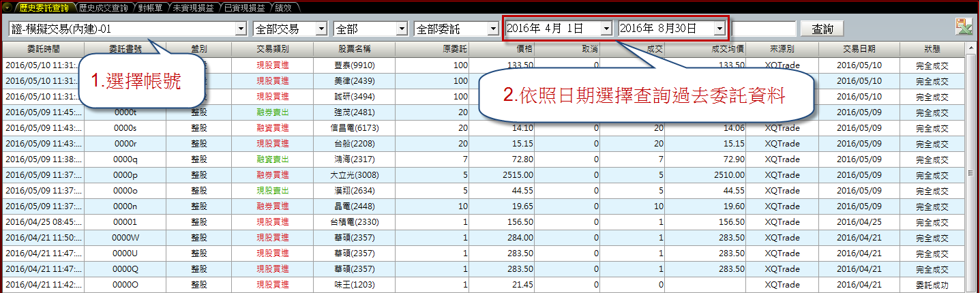Open the end date picker 2016年 8月30日
The image size is (980, 293).
click(719, 29)
